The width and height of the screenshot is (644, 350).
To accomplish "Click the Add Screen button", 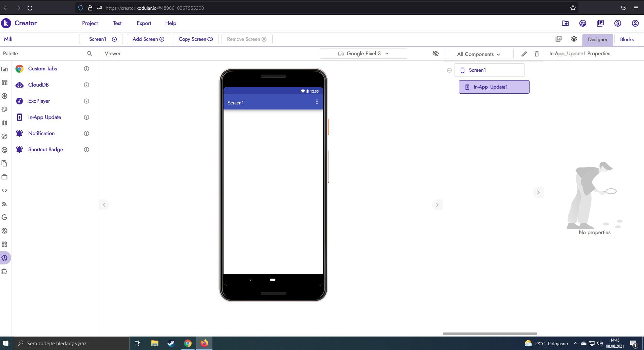I will point(148,39).
